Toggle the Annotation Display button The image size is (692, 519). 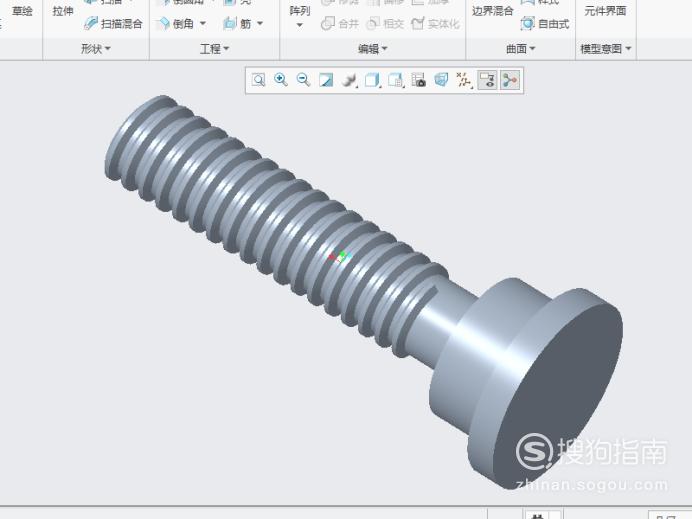(487, 80)
